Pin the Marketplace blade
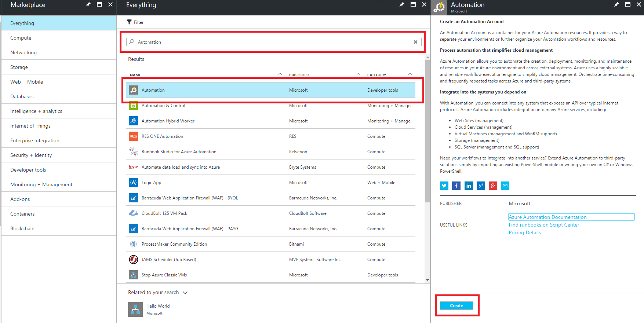The height and width of the screenshot is (323, 644). click(88, 4)
